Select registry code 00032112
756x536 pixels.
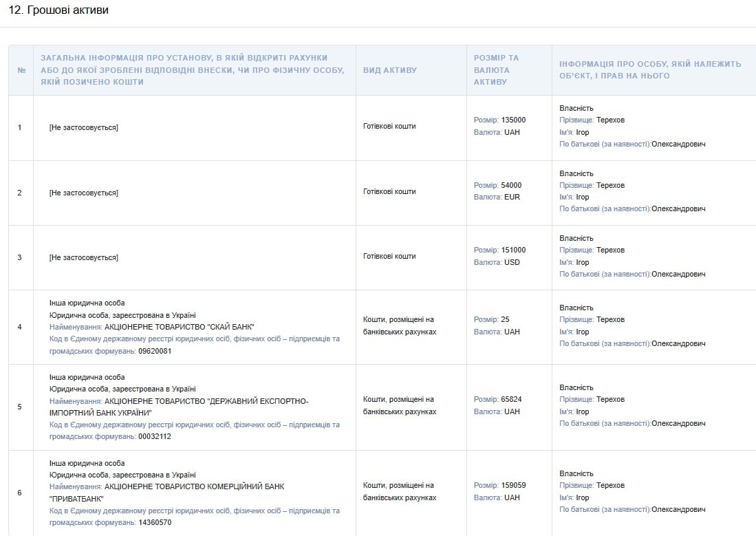(155, 436)
